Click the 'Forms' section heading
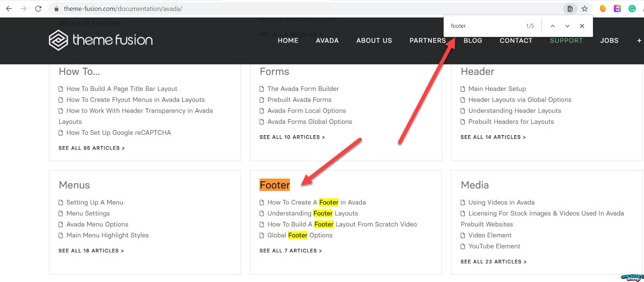644x282 pixels. tap(275, 72)
